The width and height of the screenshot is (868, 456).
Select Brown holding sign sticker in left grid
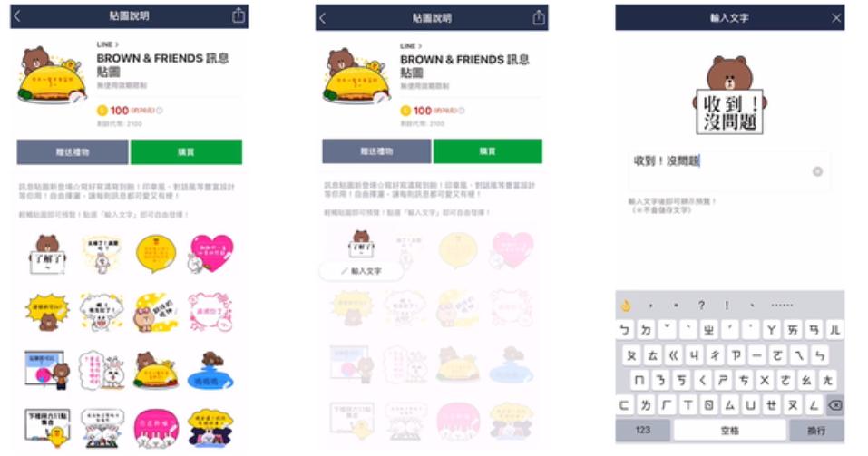pos(47,255)
